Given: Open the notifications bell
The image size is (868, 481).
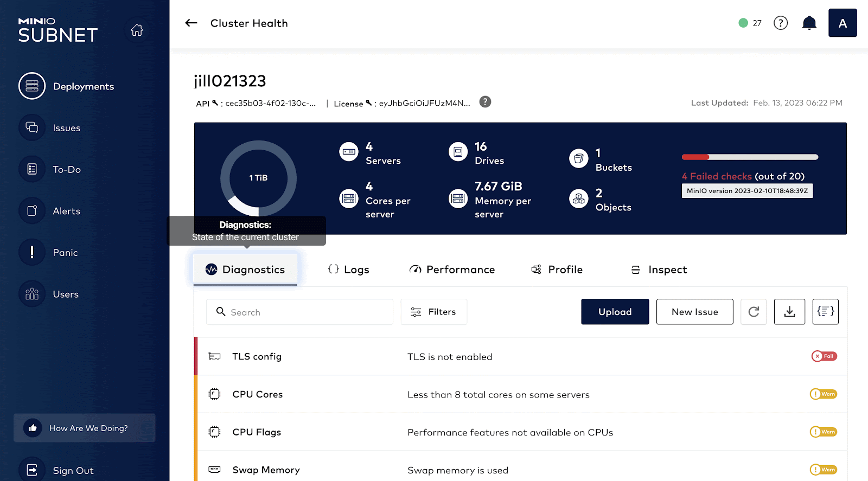Looking at the screenshot, I should tap(809, 23).
